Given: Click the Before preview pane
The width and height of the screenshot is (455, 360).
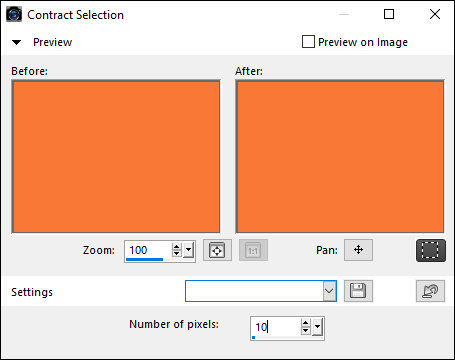Looking at the screenshot, I should (116, 157).
